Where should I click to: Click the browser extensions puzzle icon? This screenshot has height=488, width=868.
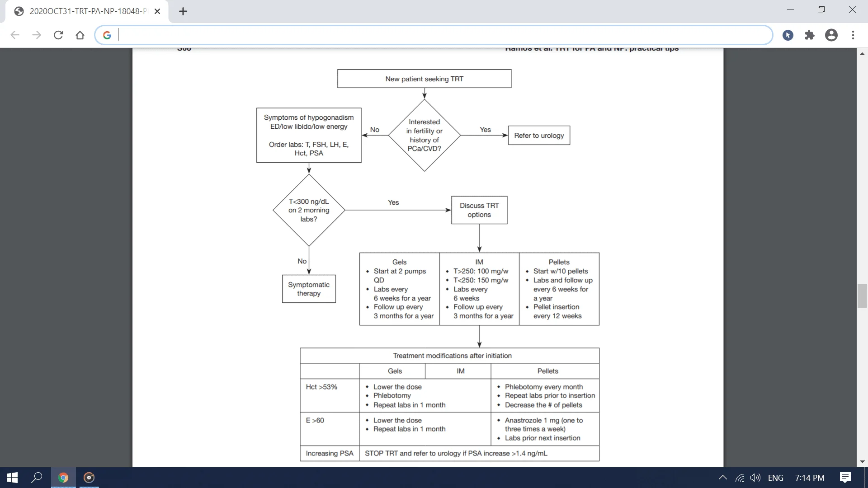(x=811, y=34)
